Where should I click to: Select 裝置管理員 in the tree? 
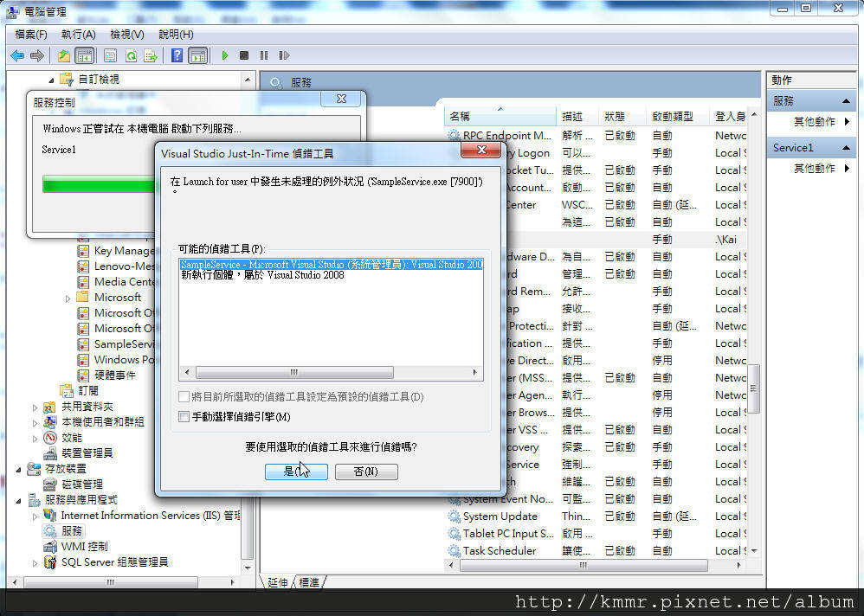tap(87, 453)
